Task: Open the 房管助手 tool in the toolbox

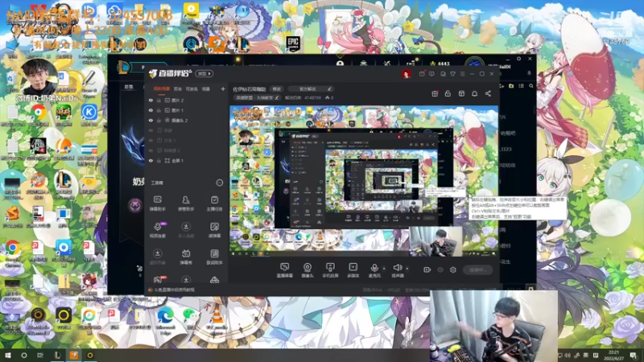Action: click(x=186, y=204)
